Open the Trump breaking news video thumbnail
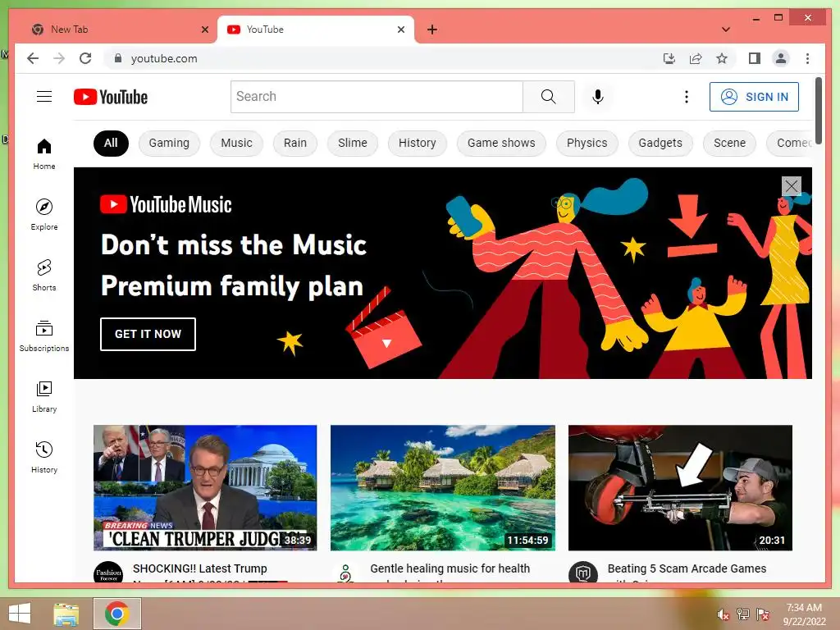 pos(205,487)
